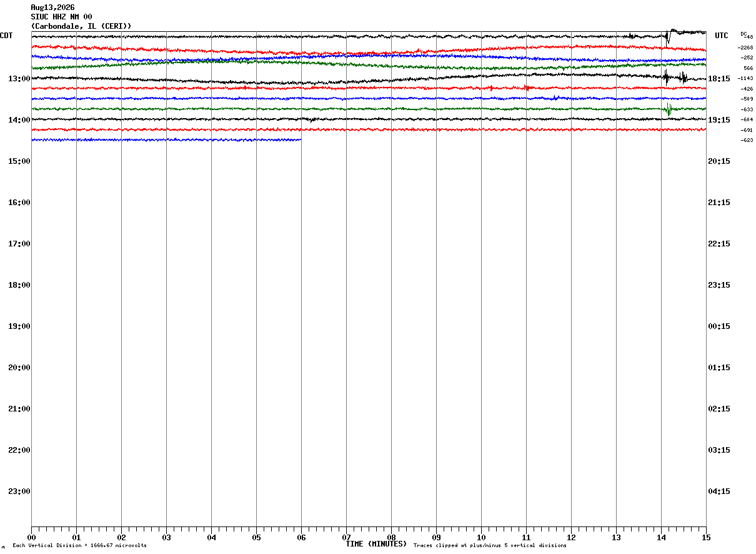Click the 17:00 CDT hour label
756x554 pixels.
pos(19,244)
